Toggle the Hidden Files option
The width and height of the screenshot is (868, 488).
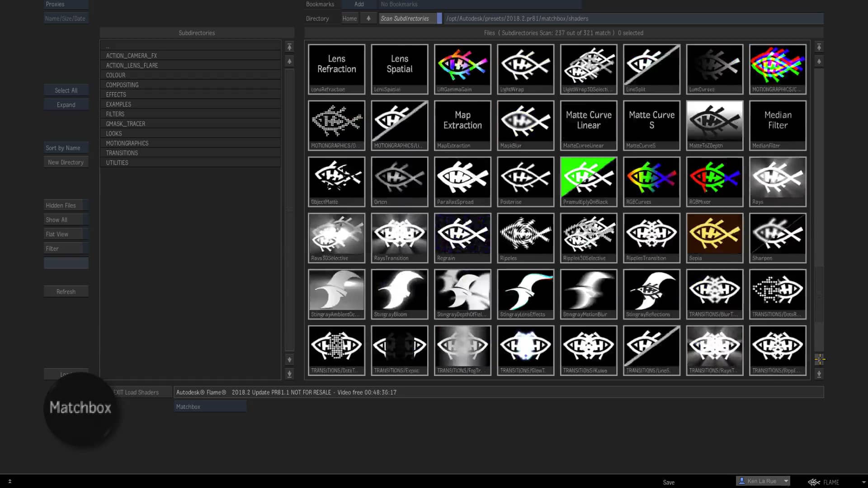pos(66,205)
